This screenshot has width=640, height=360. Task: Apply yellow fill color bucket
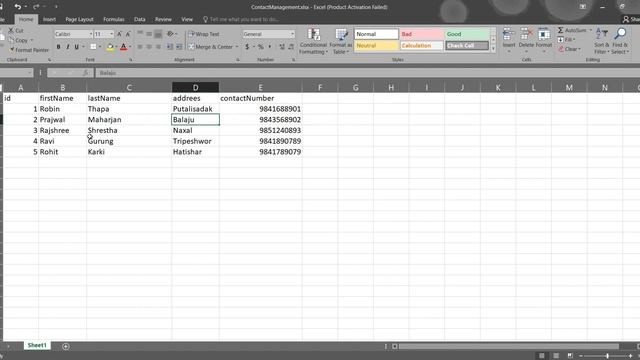pos(110,47)
